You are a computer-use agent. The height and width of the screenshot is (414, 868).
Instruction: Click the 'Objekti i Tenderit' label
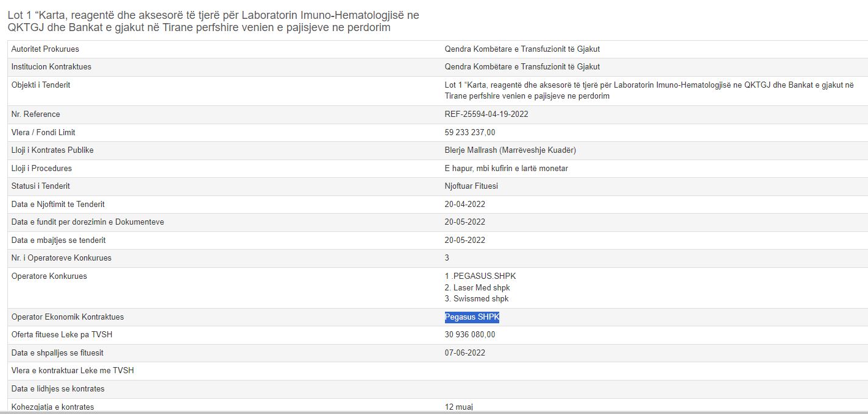[41, 85]
